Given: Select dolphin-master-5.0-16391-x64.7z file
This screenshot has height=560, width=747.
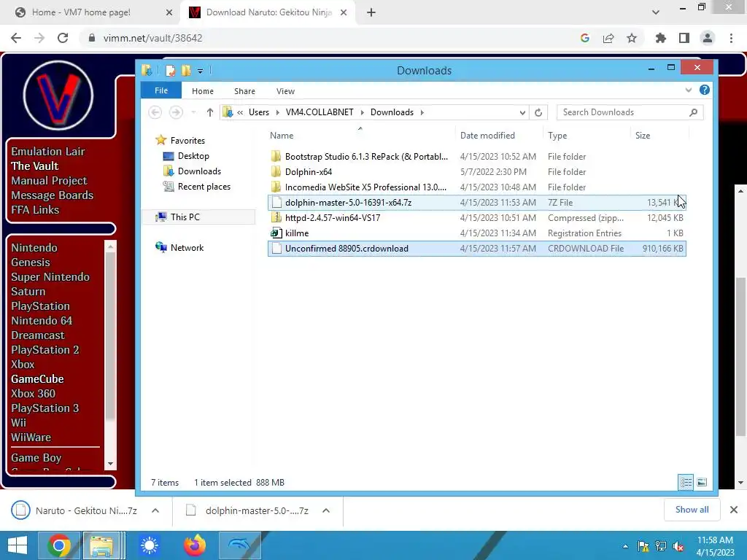Looking at the screenshot, I should [477, 203].
